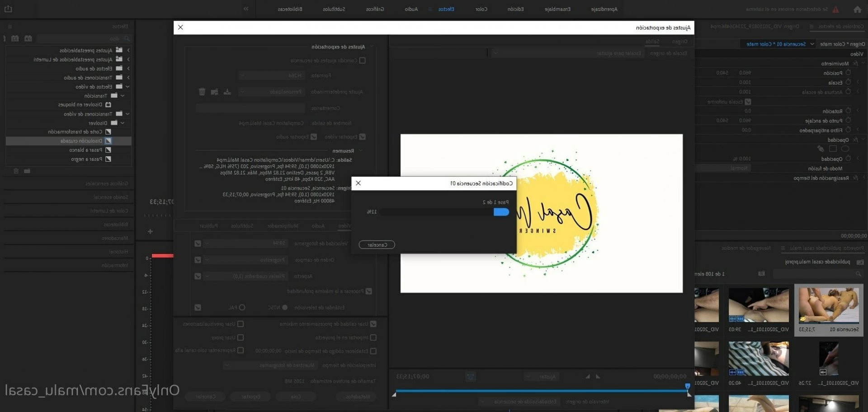868x412 pixels.
Task: Select the NTSC radio button
Action: point(285,308)
